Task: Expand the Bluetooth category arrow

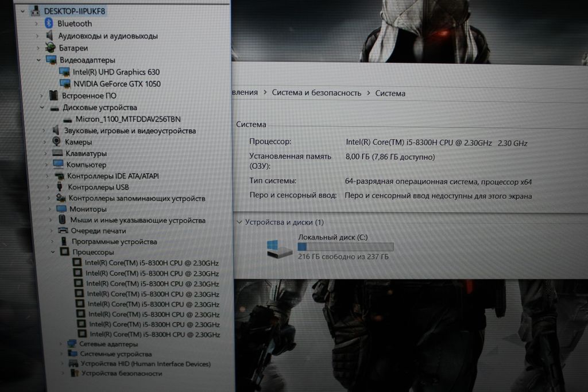Action: (x=36, y=24)
